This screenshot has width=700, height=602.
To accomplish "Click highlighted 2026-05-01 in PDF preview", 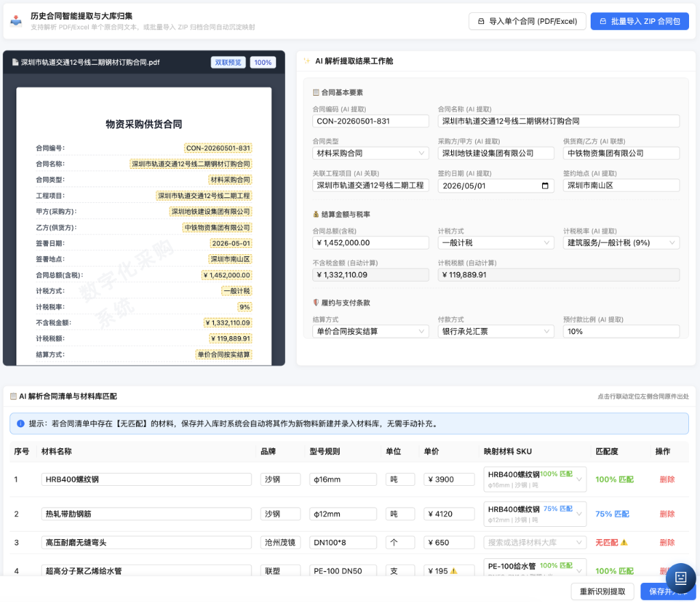I will coord(231,243).
